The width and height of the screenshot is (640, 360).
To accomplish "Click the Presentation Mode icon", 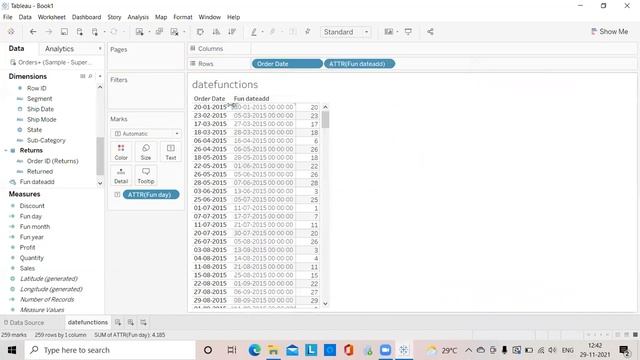I will (x=408, y=32).
